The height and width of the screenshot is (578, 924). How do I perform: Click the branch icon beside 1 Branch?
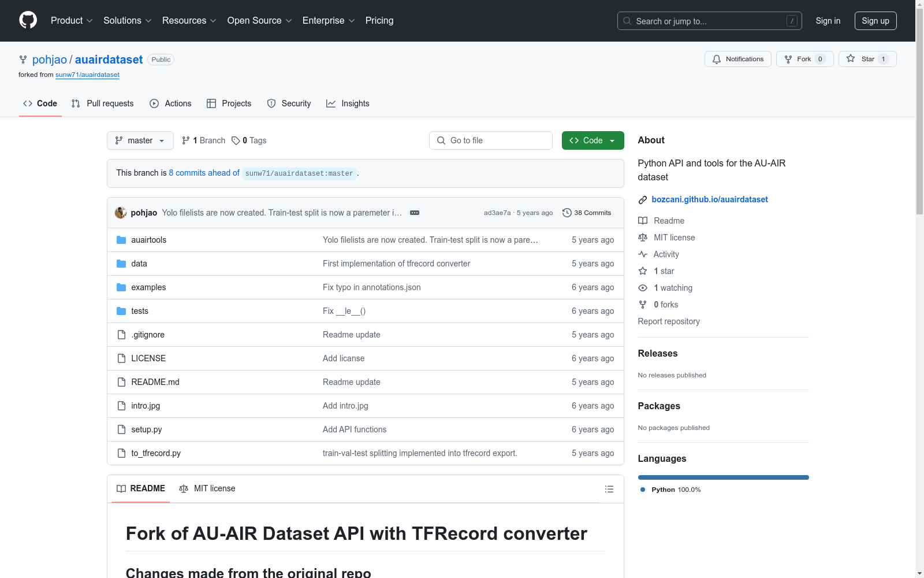pos(186,140)
